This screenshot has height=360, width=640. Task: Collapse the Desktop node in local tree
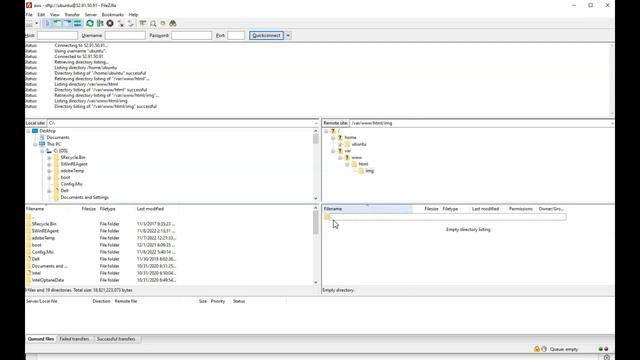tap(28, 131)
